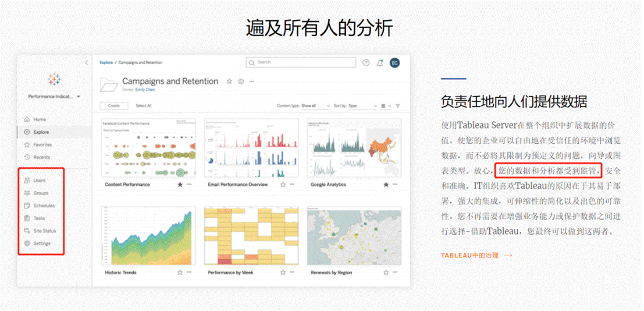Unfavorite Google Analytics with its star
The width and height of the screenshot is (644, 311).
[x=386, y=185]
